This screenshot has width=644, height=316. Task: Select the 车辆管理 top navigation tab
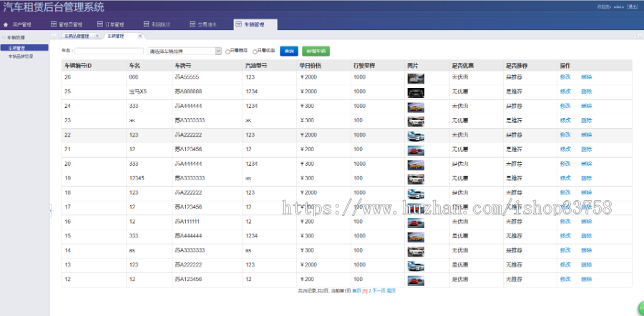(255, 24)
